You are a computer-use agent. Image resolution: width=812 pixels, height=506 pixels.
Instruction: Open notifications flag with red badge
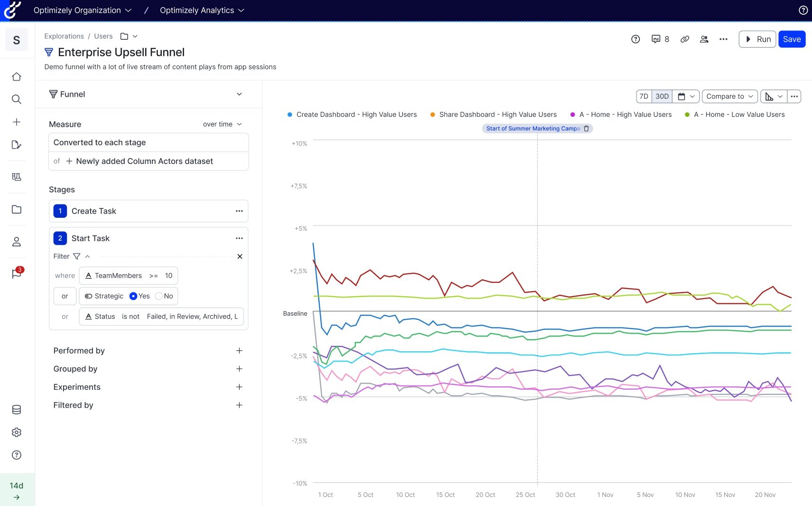tap(17, 273)
